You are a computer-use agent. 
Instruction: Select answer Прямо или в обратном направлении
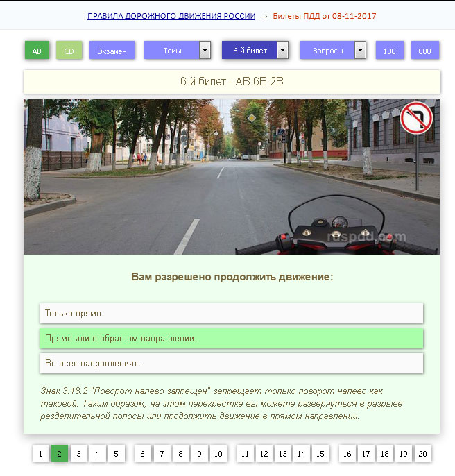pos(231,338)
